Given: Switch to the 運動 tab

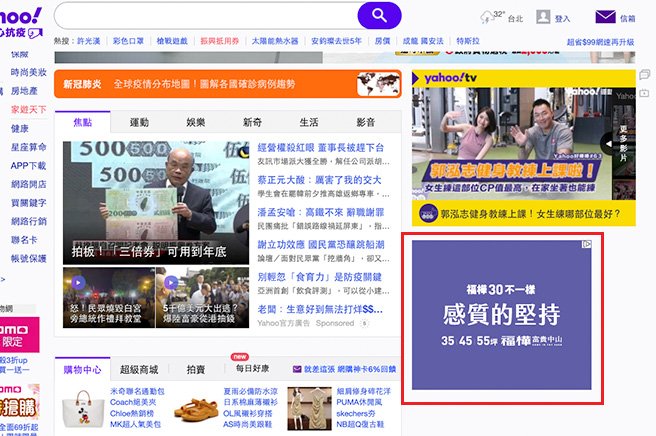Looking at the screenshot, I should (x=139, y=122).
